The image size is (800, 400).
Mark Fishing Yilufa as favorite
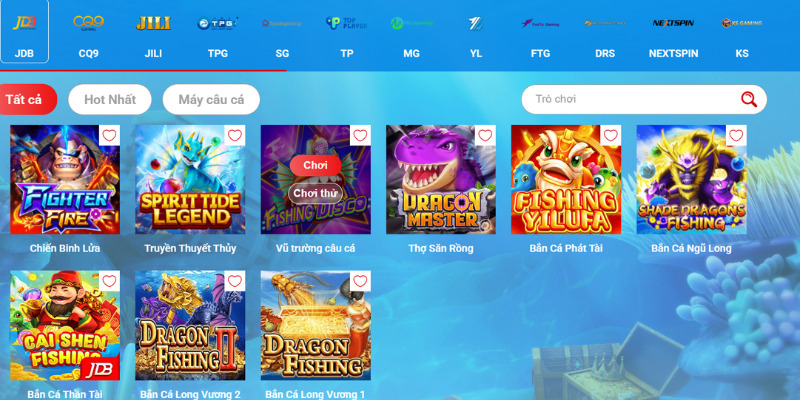(611, 135)
